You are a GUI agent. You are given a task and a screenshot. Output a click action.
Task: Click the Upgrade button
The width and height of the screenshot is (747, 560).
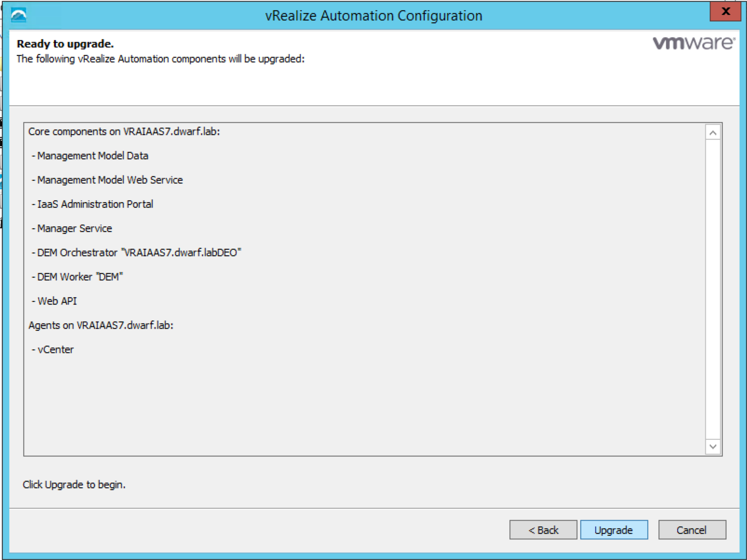click(614, 530)
